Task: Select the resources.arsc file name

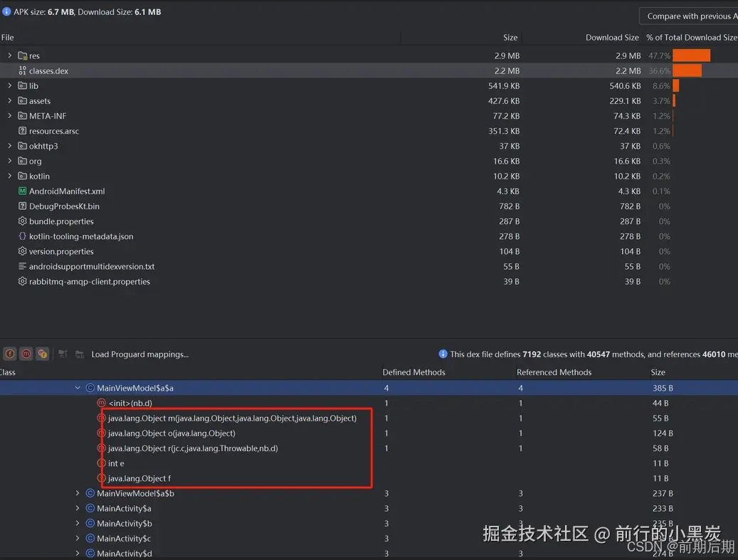Action: pyautogui.click(x=54, y=131)
